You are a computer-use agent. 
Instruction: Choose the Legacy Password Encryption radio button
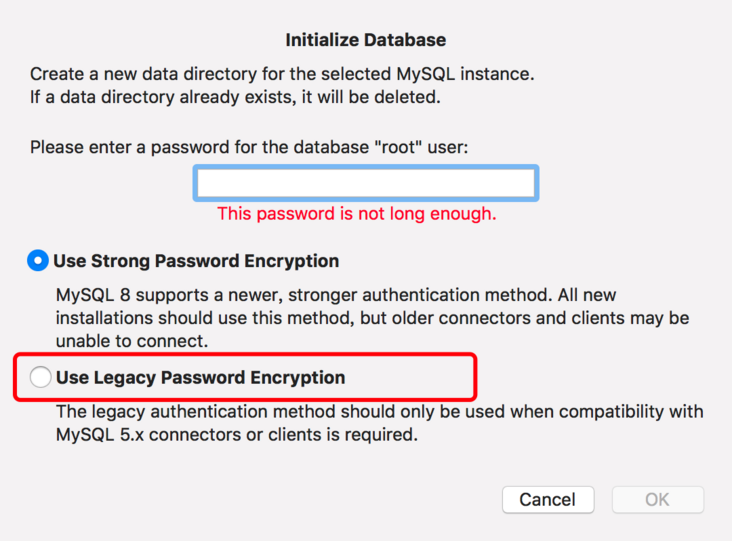click(x=40, y=378)
